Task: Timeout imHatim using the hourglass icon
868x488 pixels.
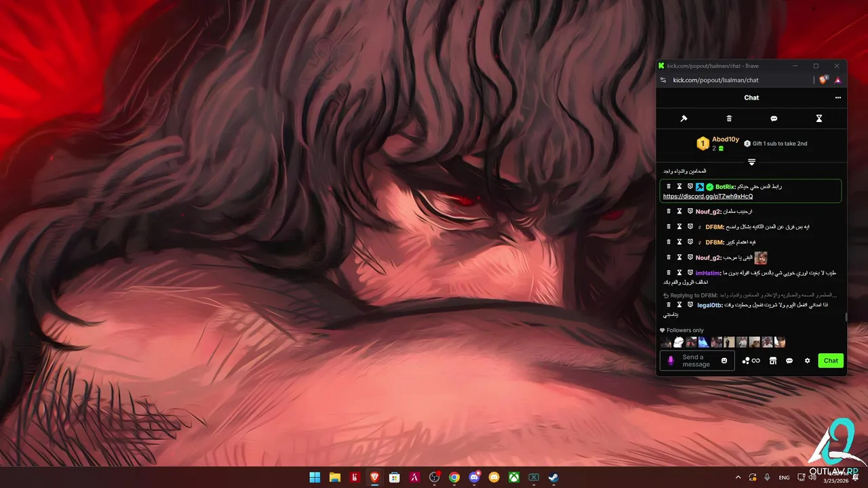Action: pos(679,272)
